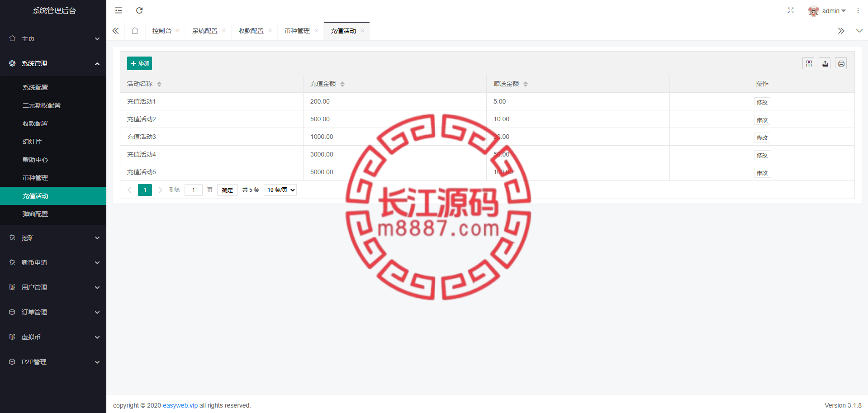The image size is (868, 413).
Task: Expand the 挖矿 menu
Action: coord(97,238)
